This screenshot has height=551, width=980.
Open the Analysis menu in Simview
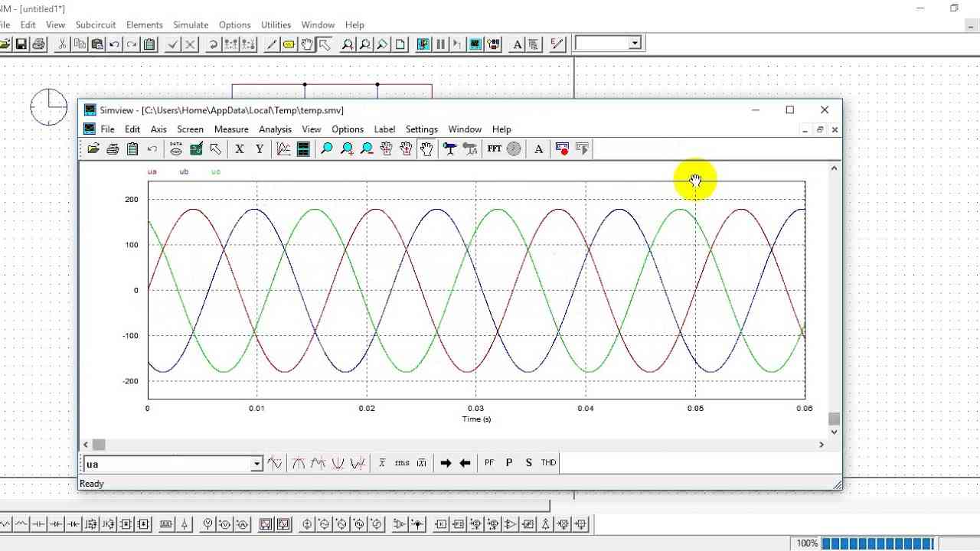coord(275,129)
